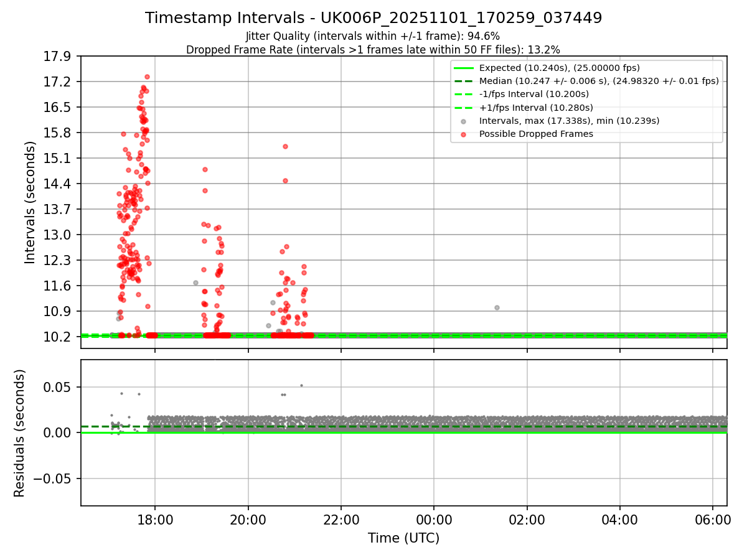Click the red marker beside 'Possible Dropped Frames'

coord(464,134)
